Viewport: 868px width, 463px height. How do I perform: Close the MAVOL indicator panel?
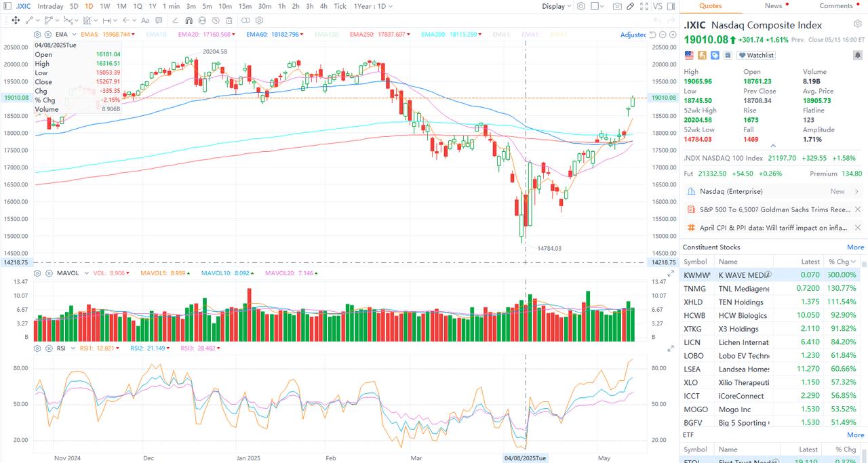(x=48, y=273)
